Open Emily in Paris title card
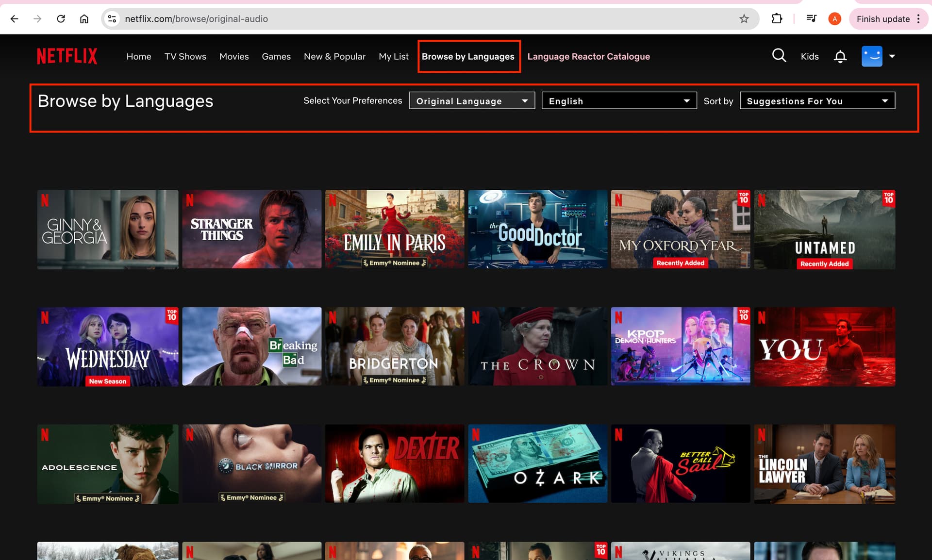 (x=395, y=229)
